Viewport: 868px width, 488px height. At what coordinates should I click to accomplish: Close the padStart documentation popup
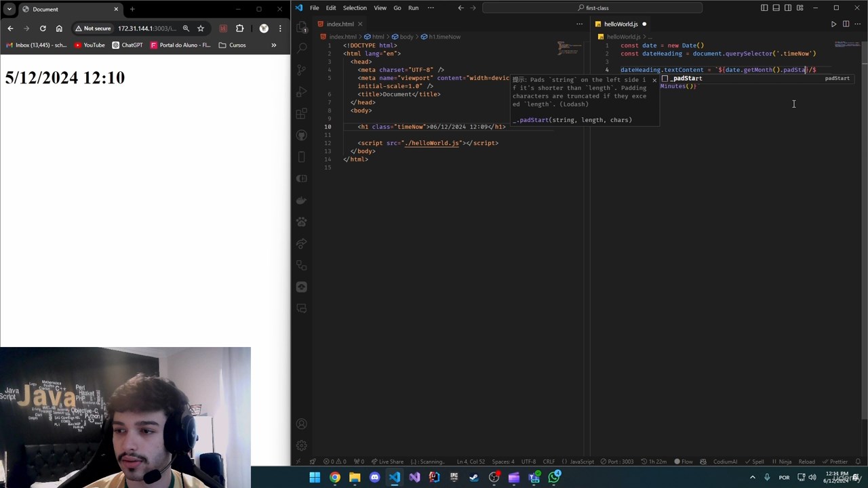click(x=654, y=79)
